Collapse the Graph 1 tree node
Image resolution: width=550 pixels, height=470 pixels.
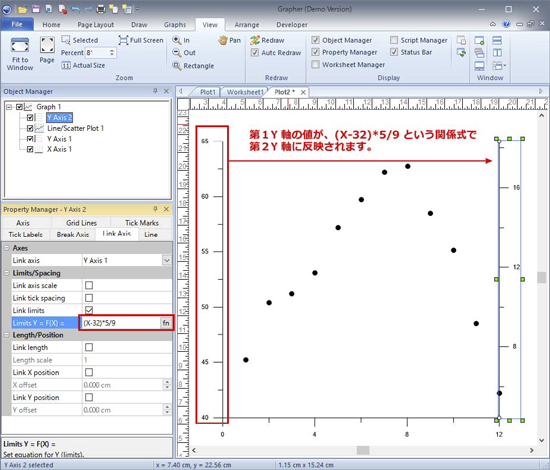tap(9, 107)
